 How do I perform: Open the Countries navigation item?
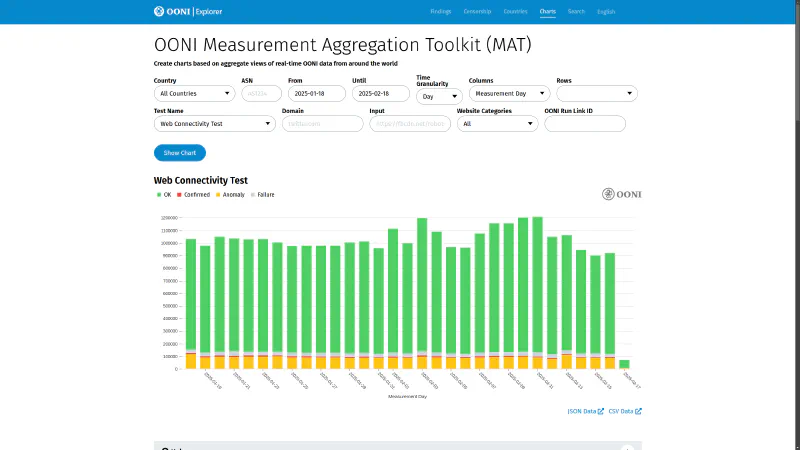(x=515, y=12)
